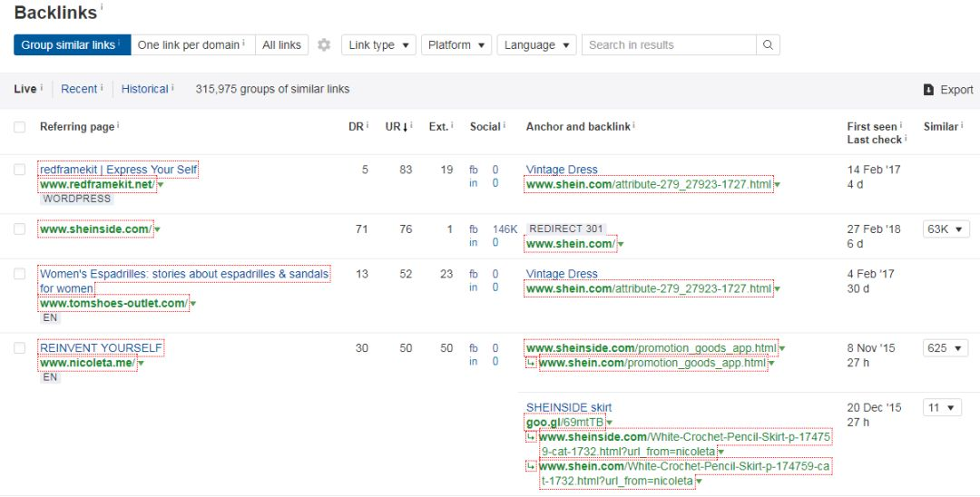Screen dimensions: 980x497
Task: Open the arrow menu next to goo.gl/69mtTB
Action: 610,424
